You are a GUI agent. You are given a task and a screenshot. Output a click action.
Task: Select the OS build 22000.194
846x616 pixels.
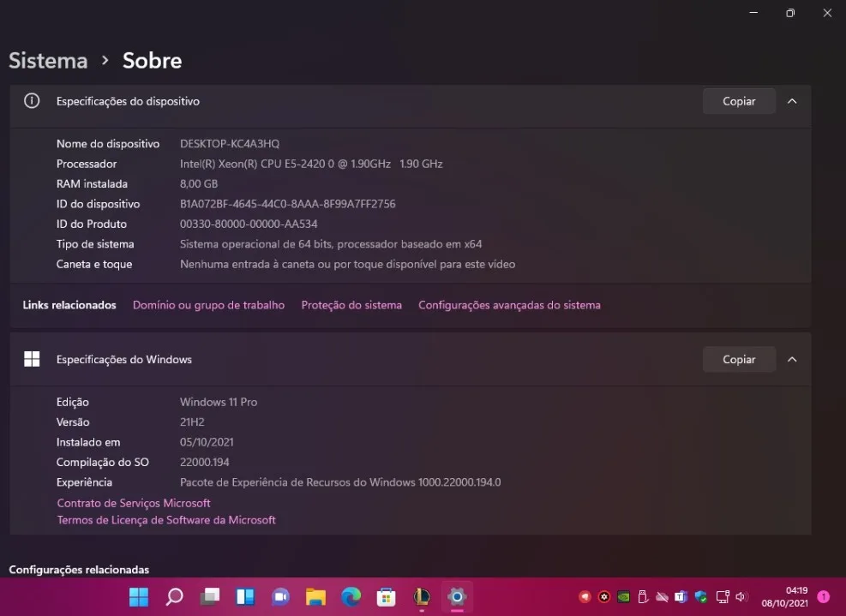pyautogui.click(x=205, y=463)
